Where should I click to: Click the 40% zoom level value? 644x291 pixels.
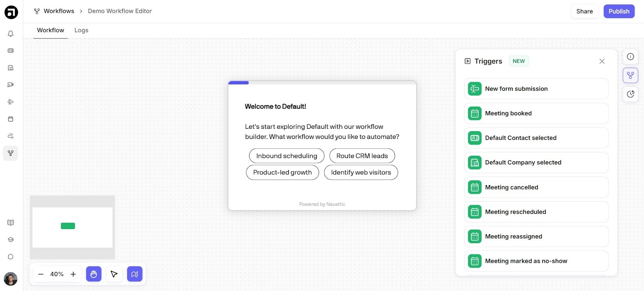pos(57,274)
